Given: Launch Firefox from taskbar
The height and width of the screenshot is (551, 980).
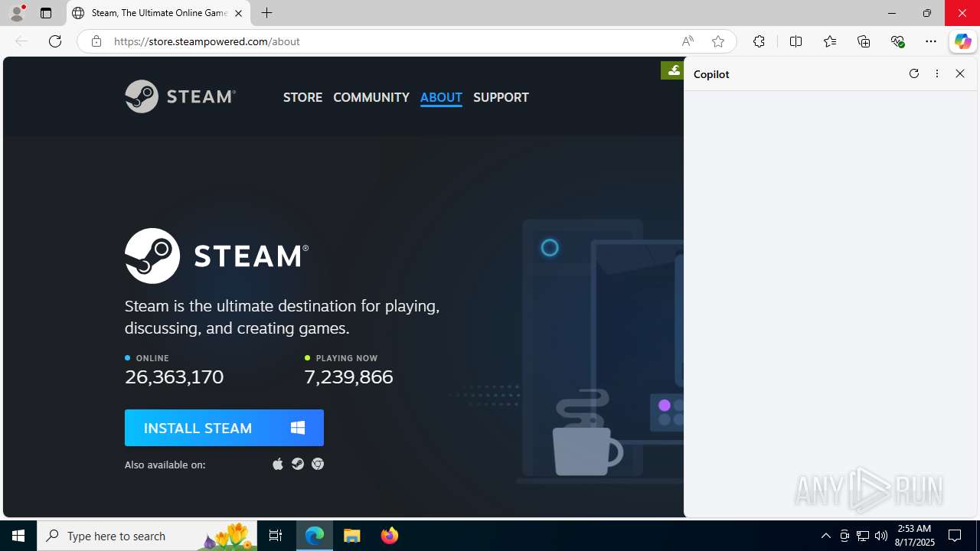Looking at the screenshot, I should pos(389,536).
